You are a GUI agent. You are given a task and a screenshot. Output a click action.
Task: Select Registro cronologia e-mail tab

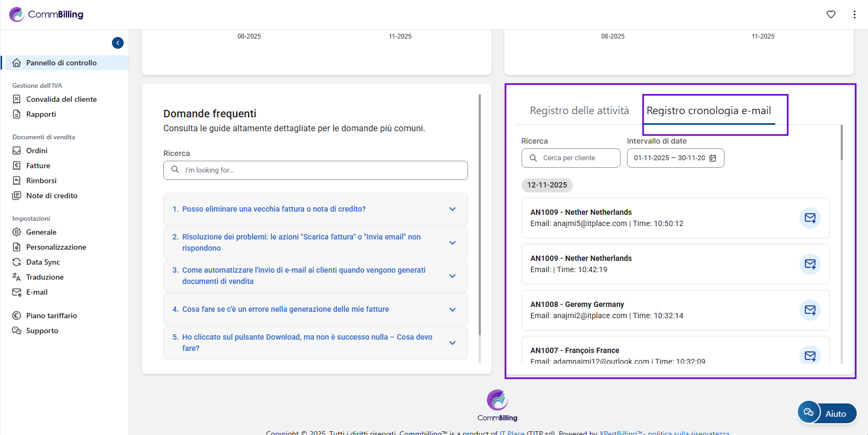(x=708, y=110)
